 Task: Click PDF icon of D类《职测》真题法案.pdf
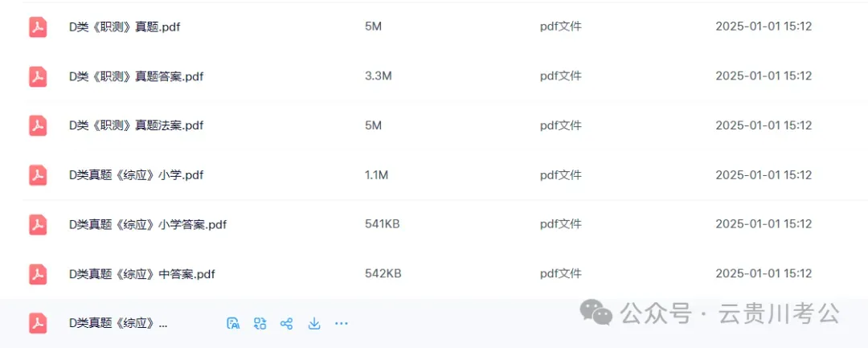coord(38,125)
